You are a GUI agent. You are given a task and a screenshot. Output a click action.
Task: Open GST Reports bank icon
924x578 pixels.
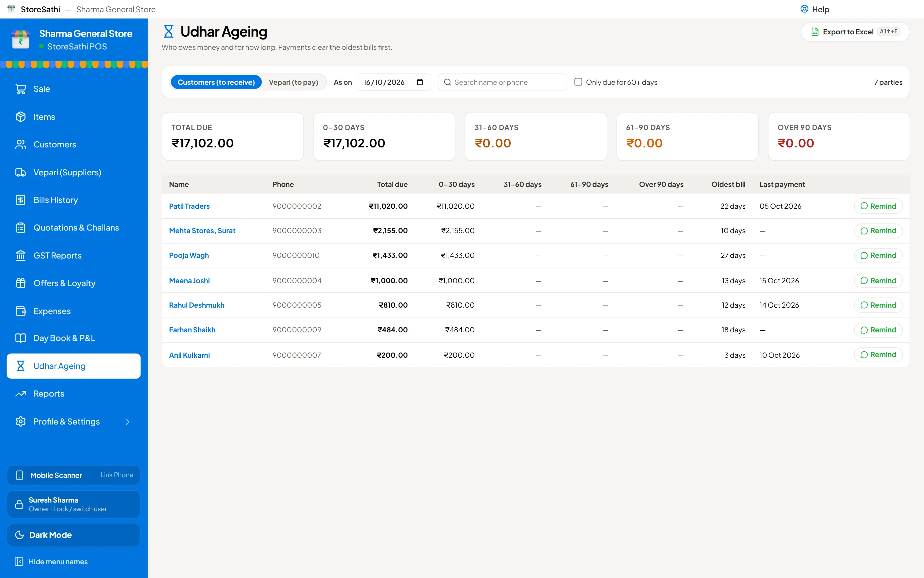tap(21, 255)
